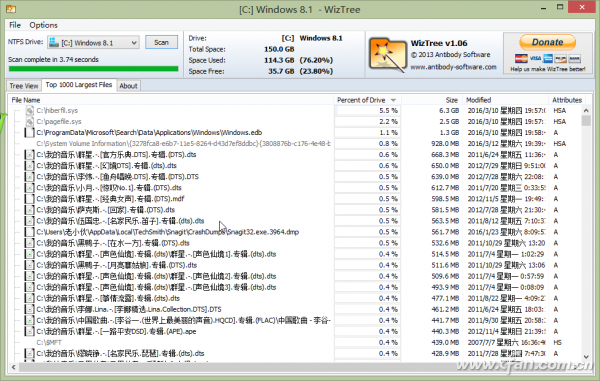The image size is (600, 381).
Task: Click icon of 514.5 MB dts file
Action: (29, 254)
